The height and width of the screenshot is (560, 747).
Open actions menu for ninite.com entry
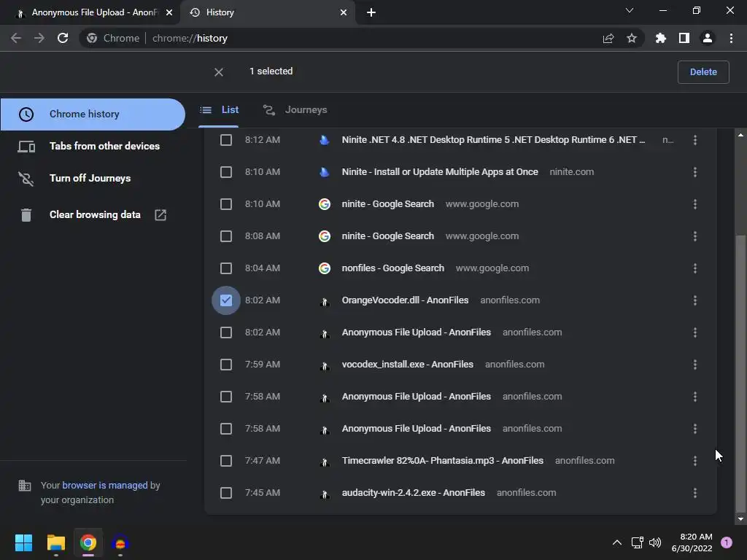pyautogui.click(x=695, y=172)
